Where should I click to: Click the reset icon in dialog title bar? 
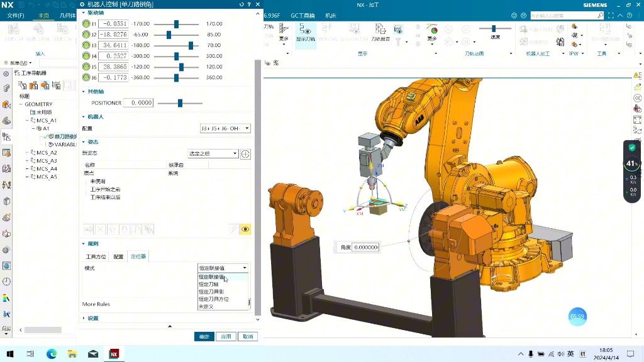(242, 4)
